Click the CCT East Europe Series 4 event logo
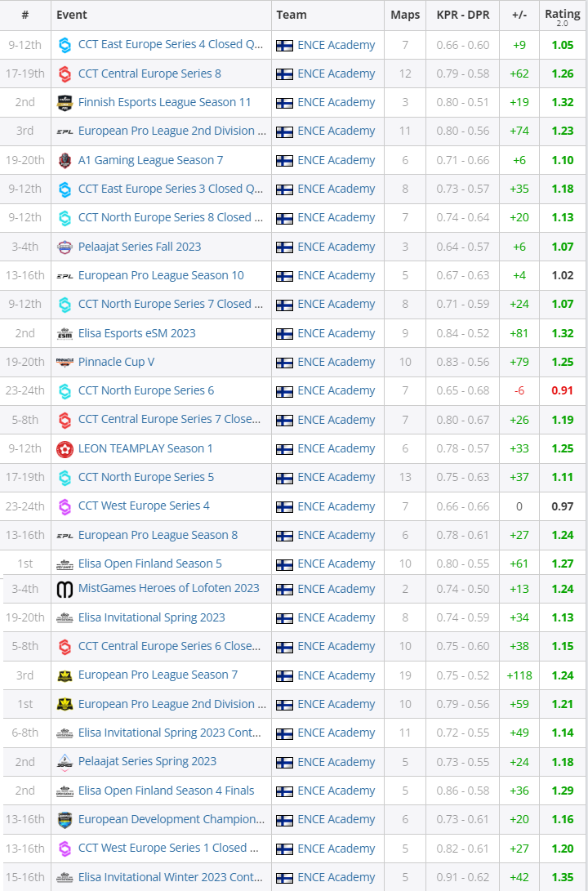The image size is (588, 891). (x=65, y=46)
